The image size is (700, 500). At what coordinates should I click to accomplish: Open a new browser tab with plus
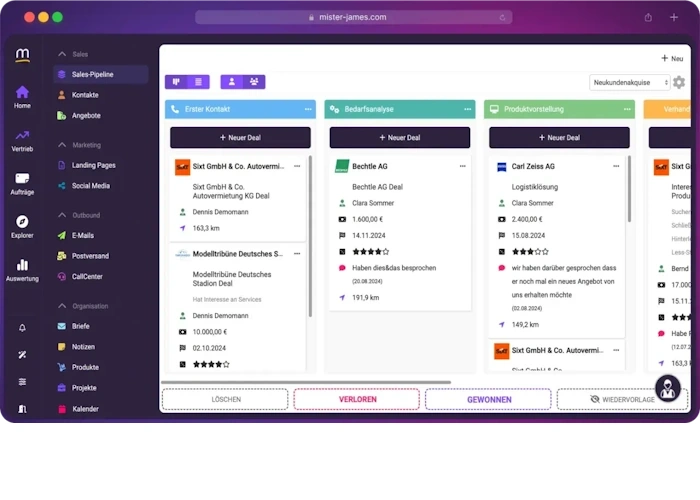pos(674,17)
